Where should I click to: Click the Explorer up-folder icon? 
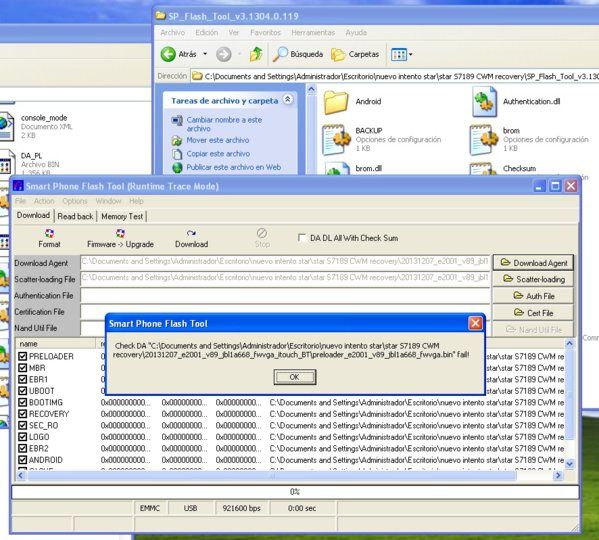(256, 54)
